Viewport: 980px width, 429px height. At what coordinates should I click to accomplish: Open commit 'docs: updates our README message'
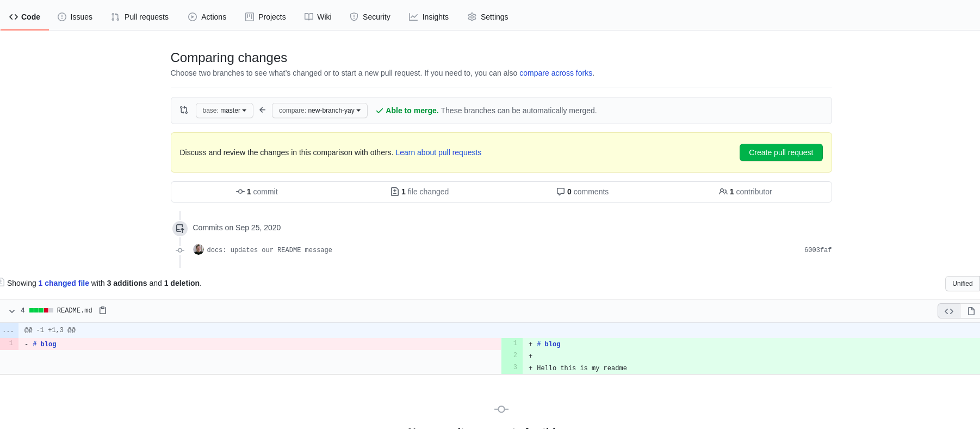(269, 250)
